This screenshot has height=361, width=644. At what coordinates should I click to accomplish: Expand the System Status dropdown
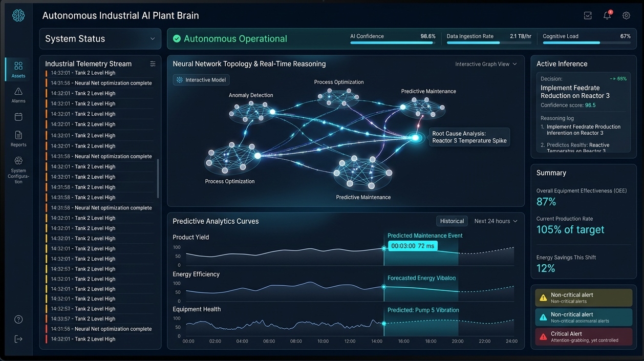[x=100, y=39]
